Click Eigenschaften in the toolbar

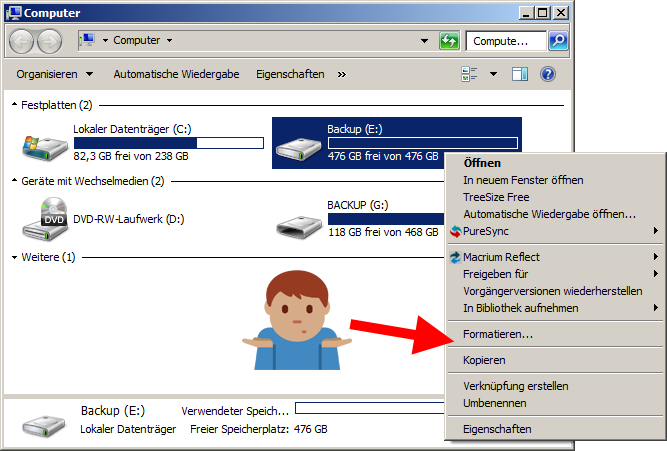290,74
